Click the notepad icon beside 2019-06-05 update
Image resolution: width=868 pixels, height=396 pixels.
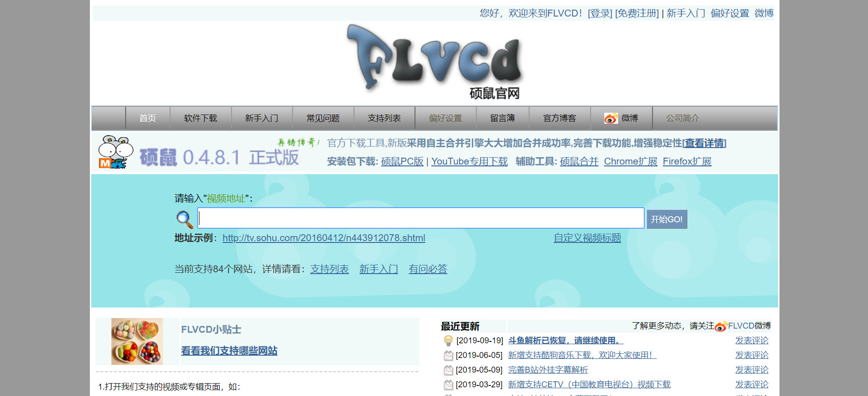[448, 355]
